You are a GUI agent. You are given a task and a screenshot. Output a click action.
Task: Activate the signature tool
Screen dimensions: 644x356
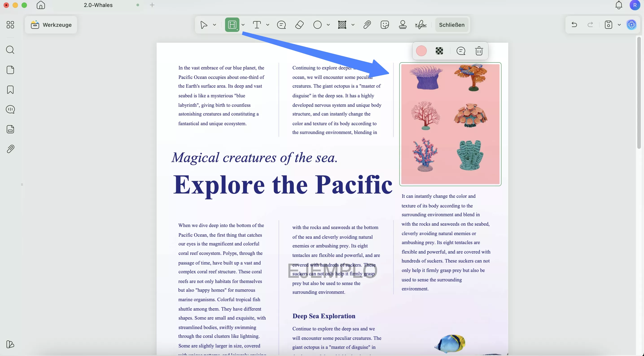(421, 25)
